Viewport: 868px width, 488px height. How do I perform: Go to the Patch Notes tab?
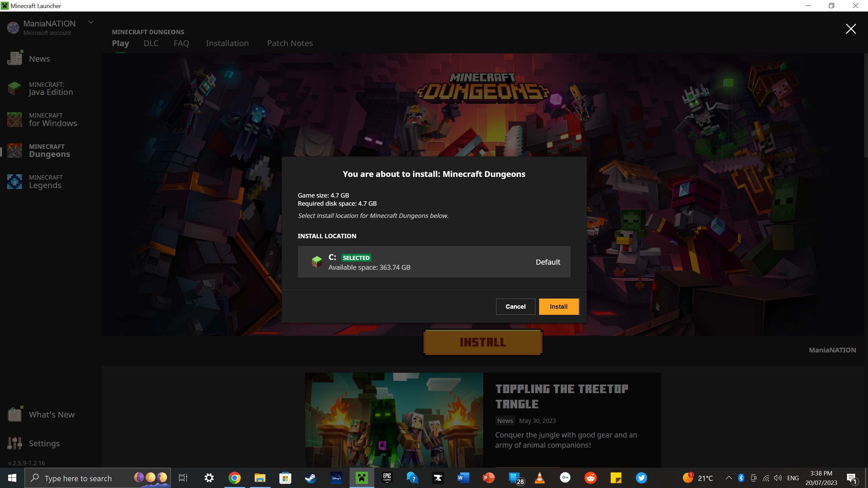(x=290, y=43)
